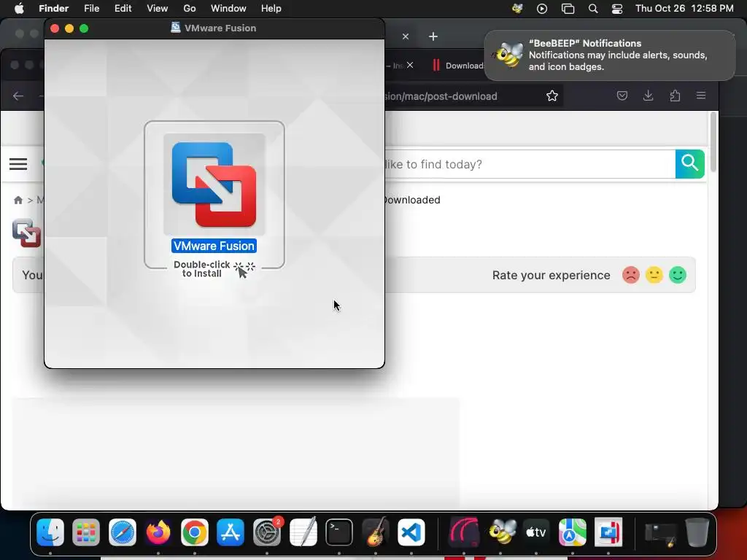Viewport: 747px width, 560px height.
Task: Open the website hamburger menu
Action: click(x=18, y=164)
